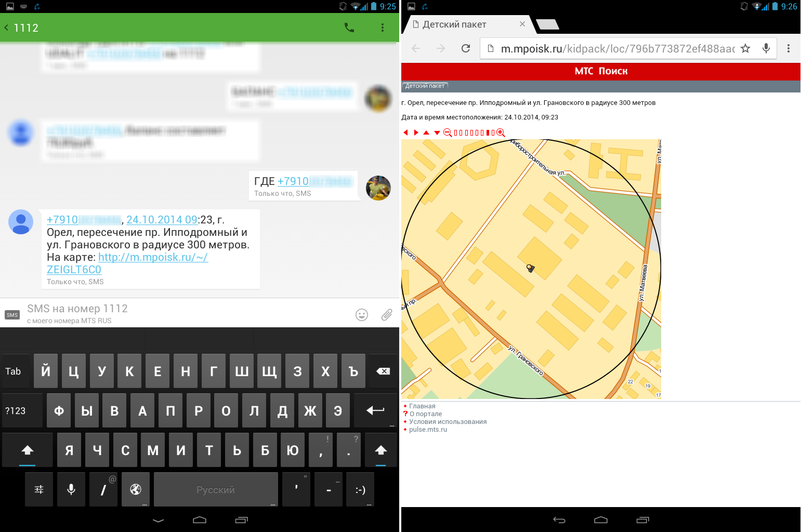Open the Главная link
This screenshot has height=532, width=801.
(x=422, y=406)
